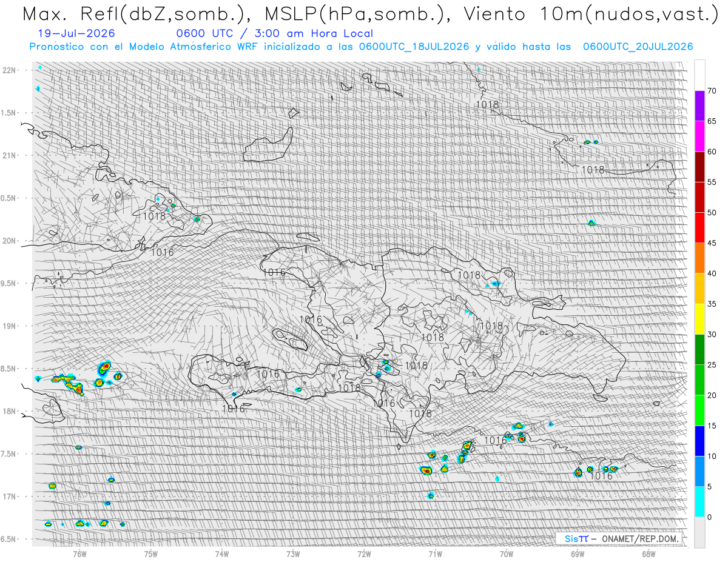Click the colorbar label 40
The image size is (728, 562).
tap(712, 273)
